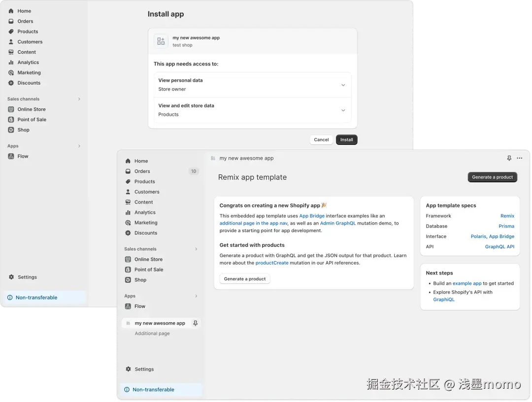532x402 pixels.
Task: Open the App Bridge link in congrats text
Action: pos(312,216)
